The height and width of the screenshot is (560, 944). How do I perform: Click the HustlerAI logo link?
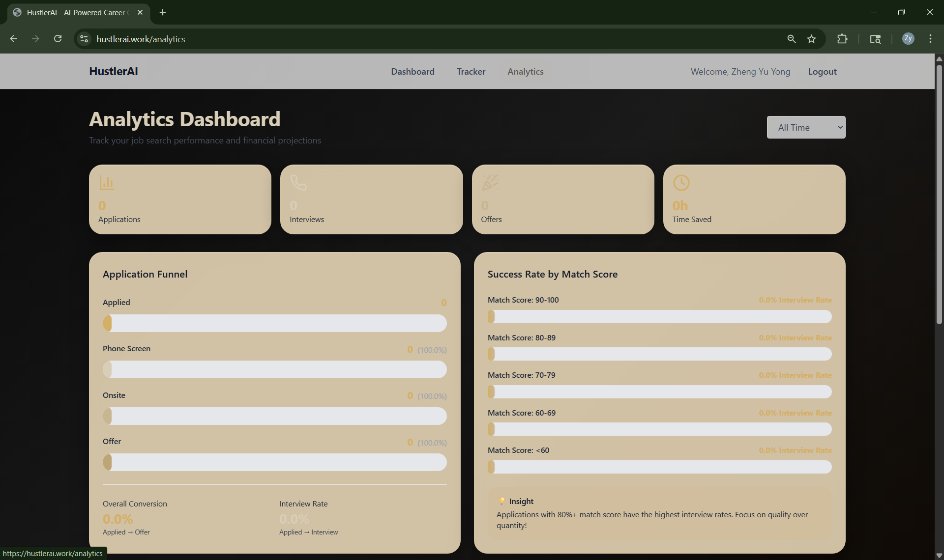click(x=114, y=72)
